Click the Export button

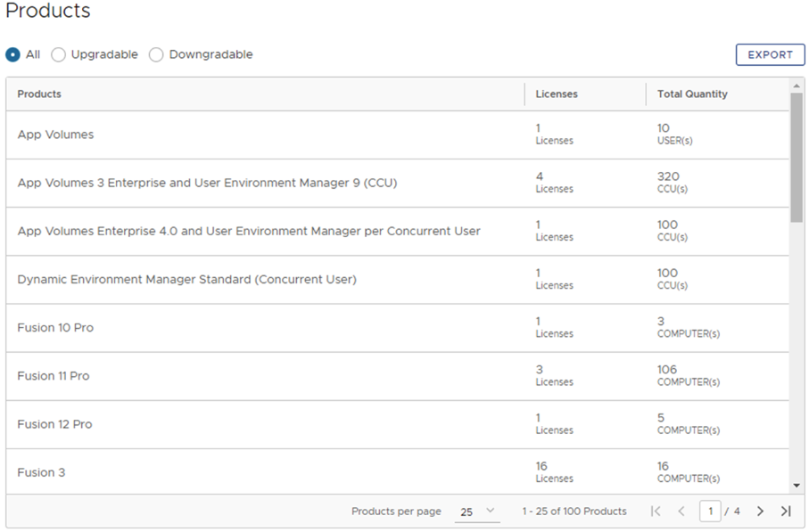pyautogui.click(x=770, y=55)
